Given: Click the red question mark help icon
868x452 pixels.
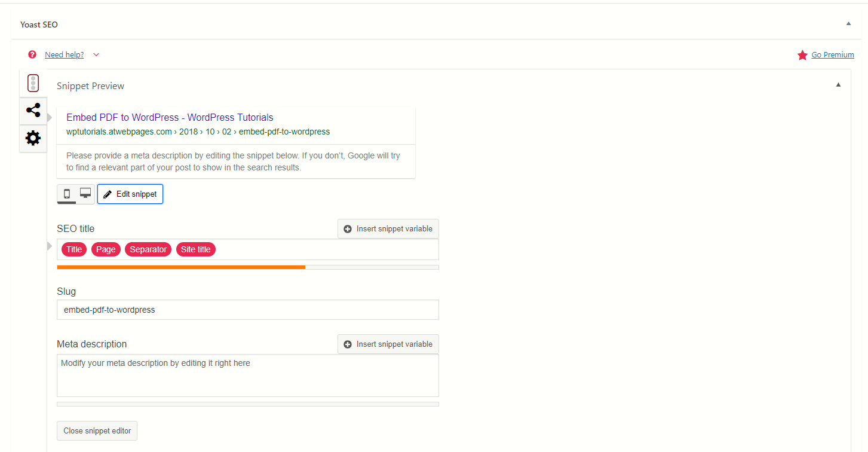Looking at the screenshot, I should pyautogui.click(x=32, y=54).
